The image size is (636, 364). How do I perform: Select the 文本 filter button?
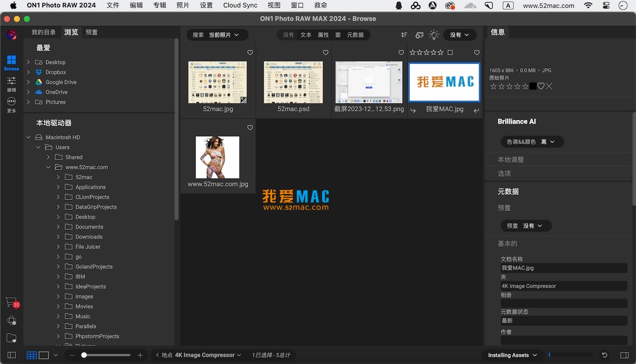(x=306, y=35)
